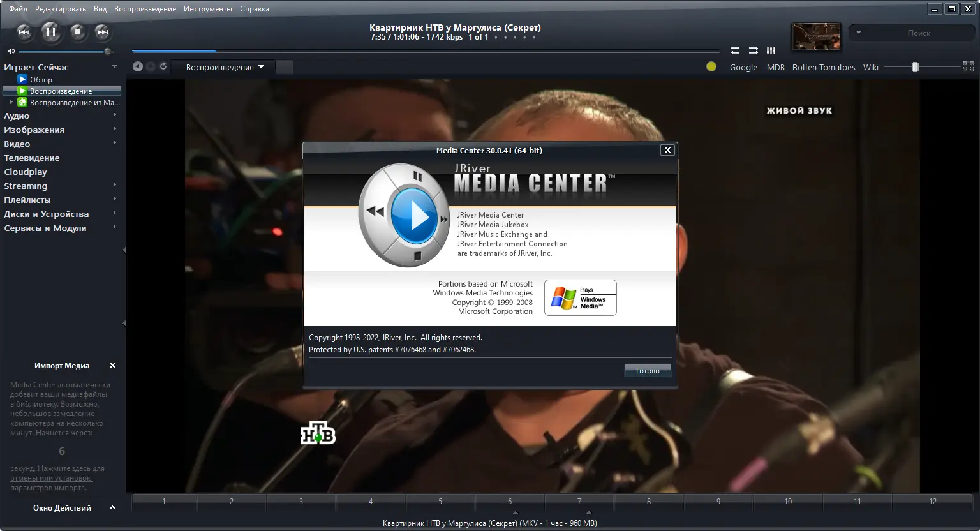980x531 pixels.
Task: Open the Справка menu
Action: (255, 9)
